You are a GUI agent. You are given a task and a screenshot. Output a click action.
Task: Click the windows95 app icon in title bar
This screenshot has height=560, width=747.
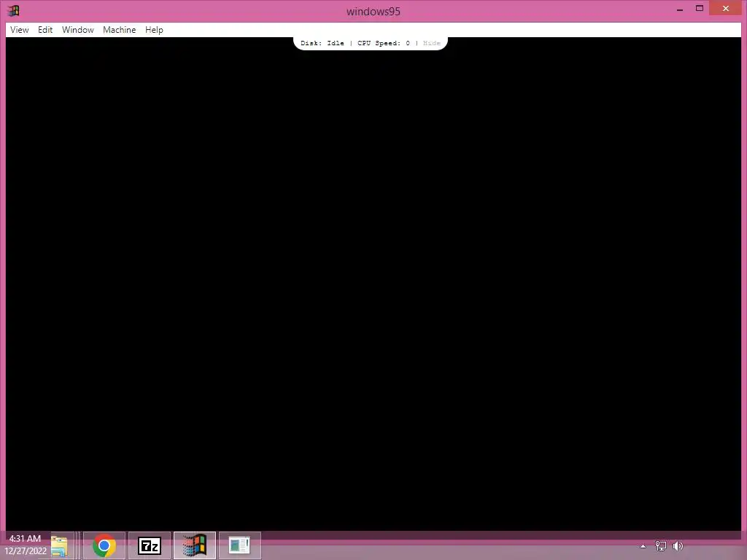point(13,10)
